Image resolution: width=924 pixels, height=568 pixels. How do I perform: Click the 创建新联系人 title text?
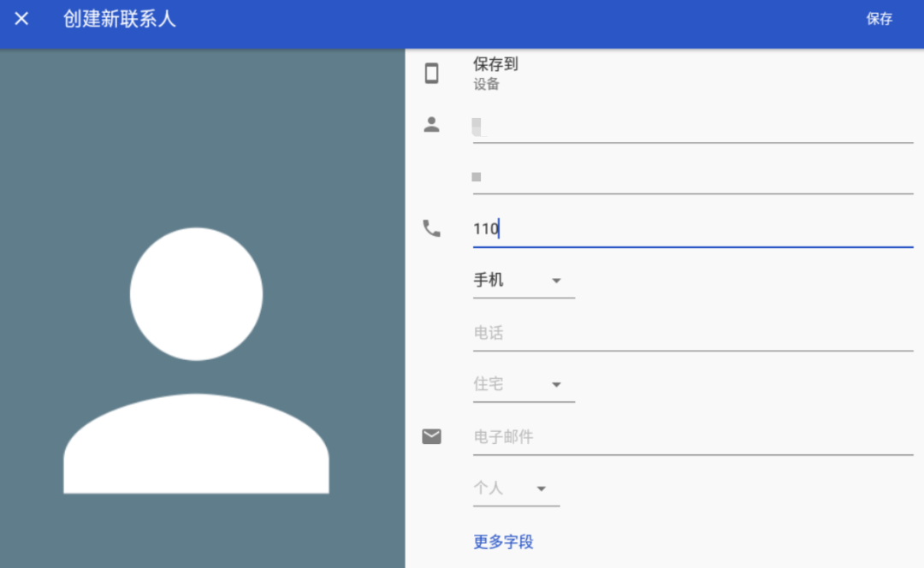[x=120, y=19]
